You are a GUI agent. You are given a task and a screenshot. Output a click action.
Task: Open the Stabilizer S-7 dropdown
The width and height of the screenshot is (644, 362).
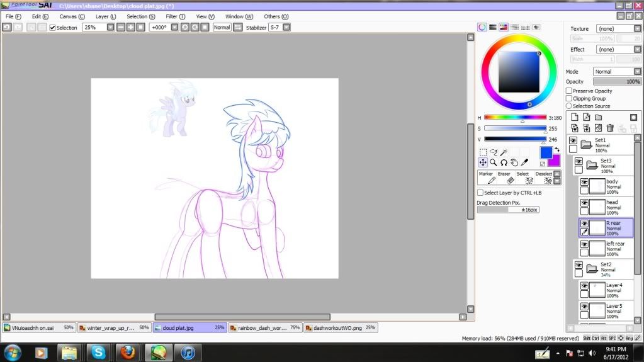[x=286, y=27]
